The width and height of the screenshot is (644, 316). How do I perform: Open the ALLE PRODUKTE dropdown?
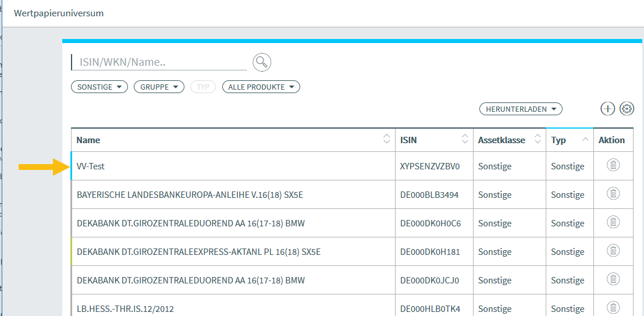pos(261,87)
